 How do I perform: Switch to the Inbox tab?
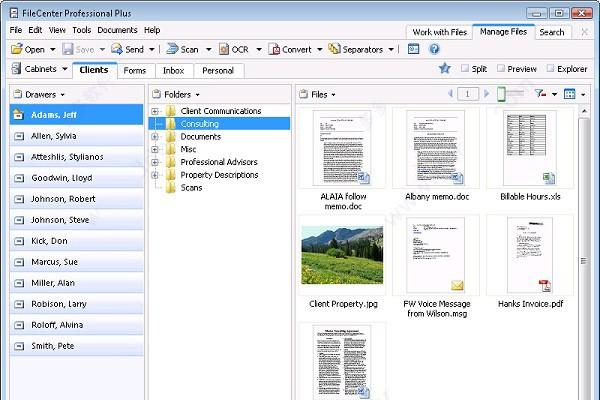tap(173, 71)
